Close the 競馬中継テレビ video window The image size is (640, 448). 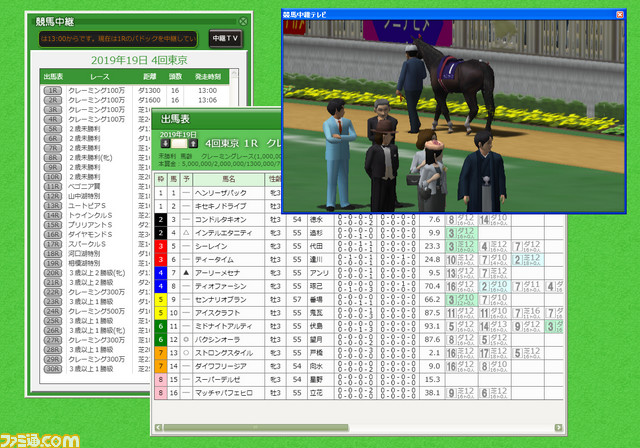(x=617, y=15)
